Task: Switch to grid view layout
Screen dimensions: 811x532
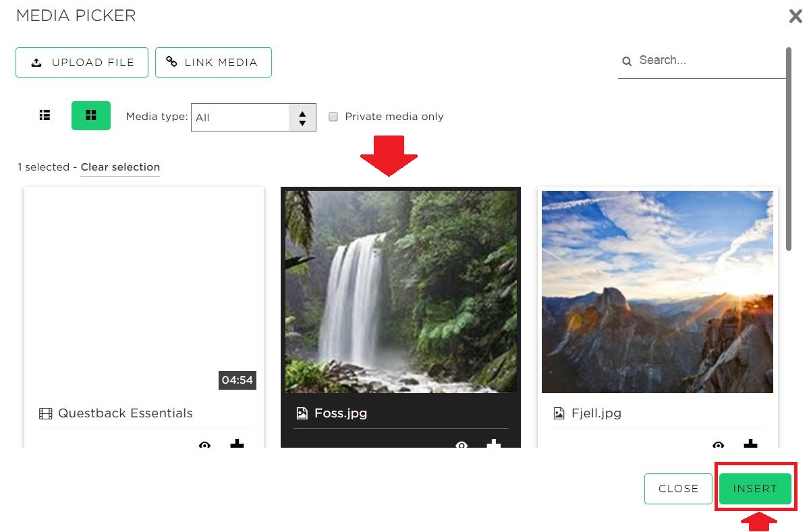Action: [91, 115]
